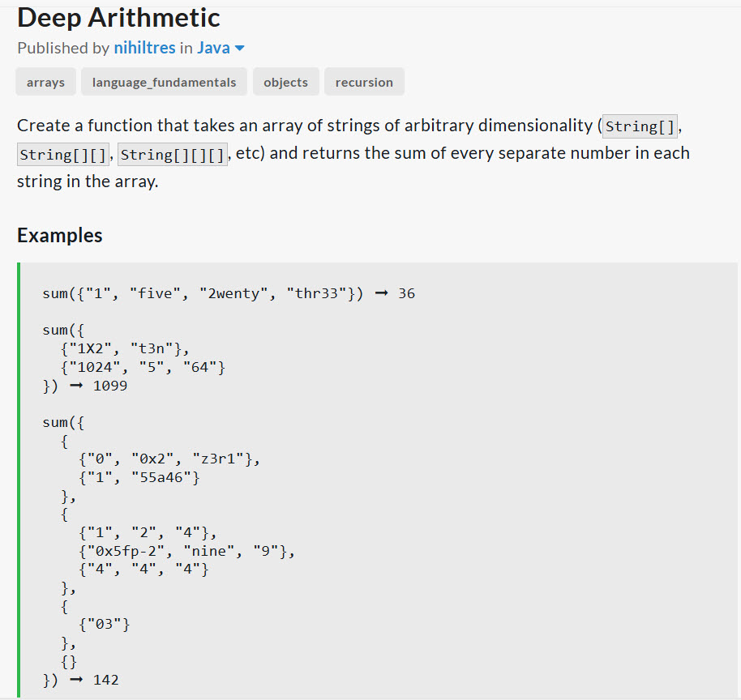Select the arrays tag
The width and height of the screenshot is (741, 700).
coord(46,82)
